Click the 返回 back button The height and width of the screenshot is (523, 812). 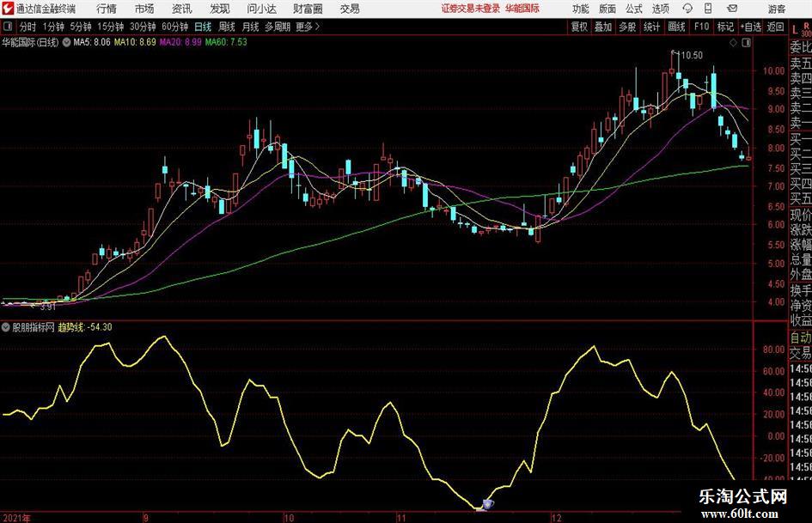[775, 27]
